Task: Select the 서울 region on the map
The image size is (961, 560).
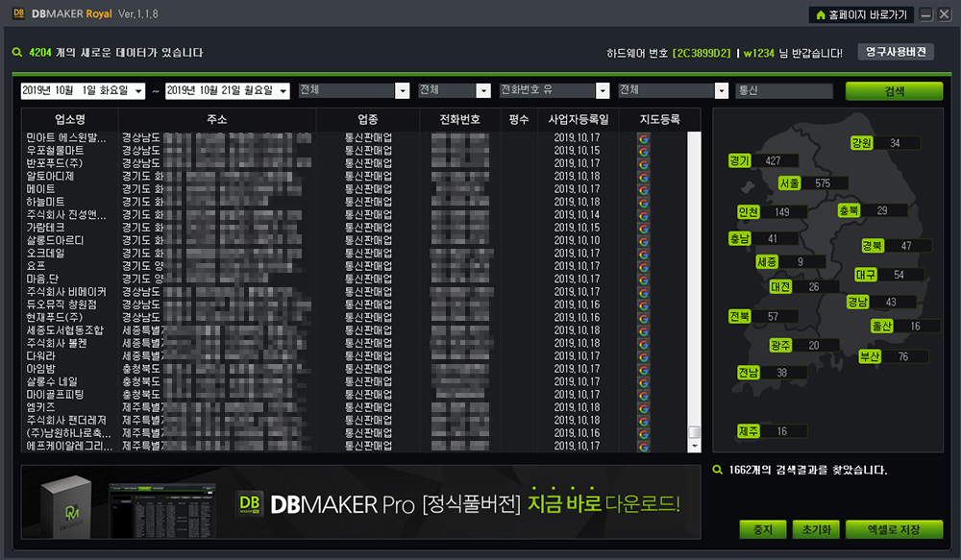Action: [x=789, y=183]
